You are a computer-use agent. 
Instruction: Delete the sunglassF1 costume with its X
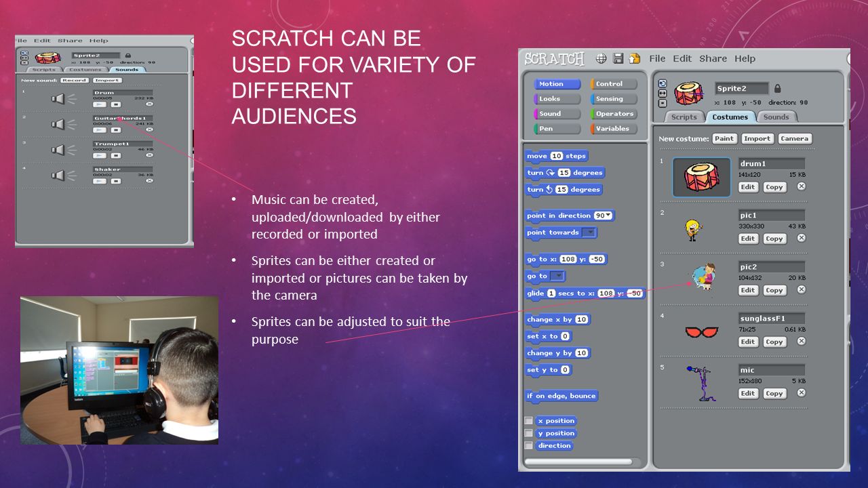click(x=801, y=341)
